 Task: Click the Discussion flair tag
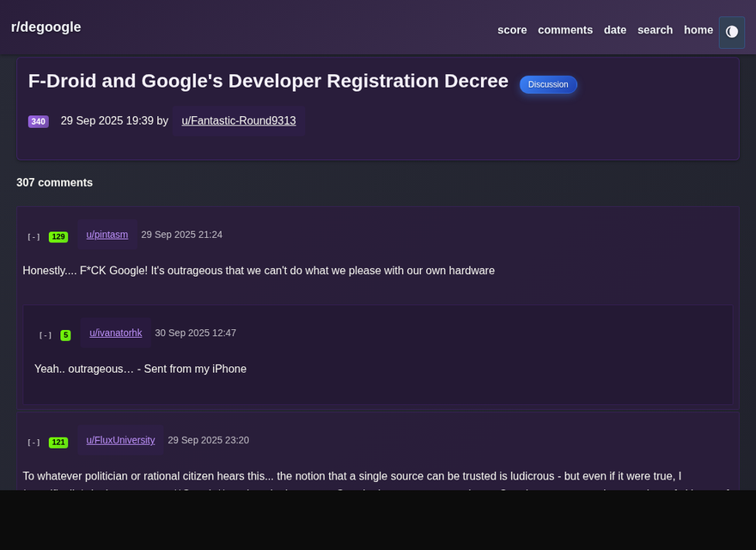(x=548, y=84)
